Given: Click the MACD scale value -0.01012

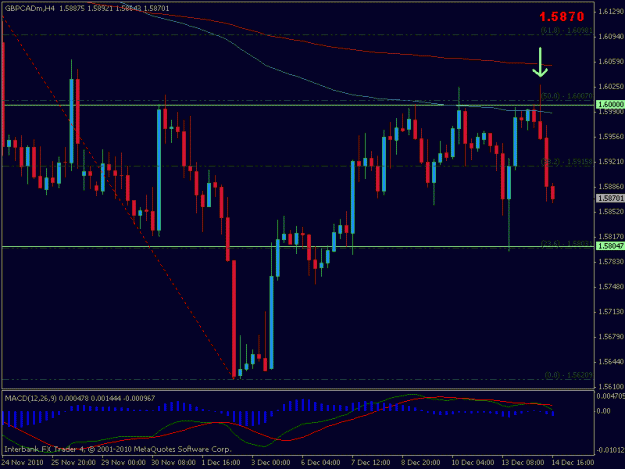Looking at the screenshot, I should (x=610, y=450).
